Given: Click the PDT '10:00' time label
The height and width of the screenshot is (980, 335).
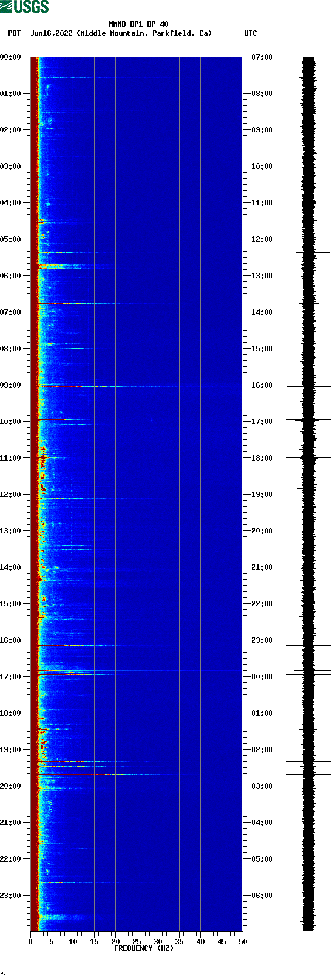Looking at the screenshot, I should point(10,422).
